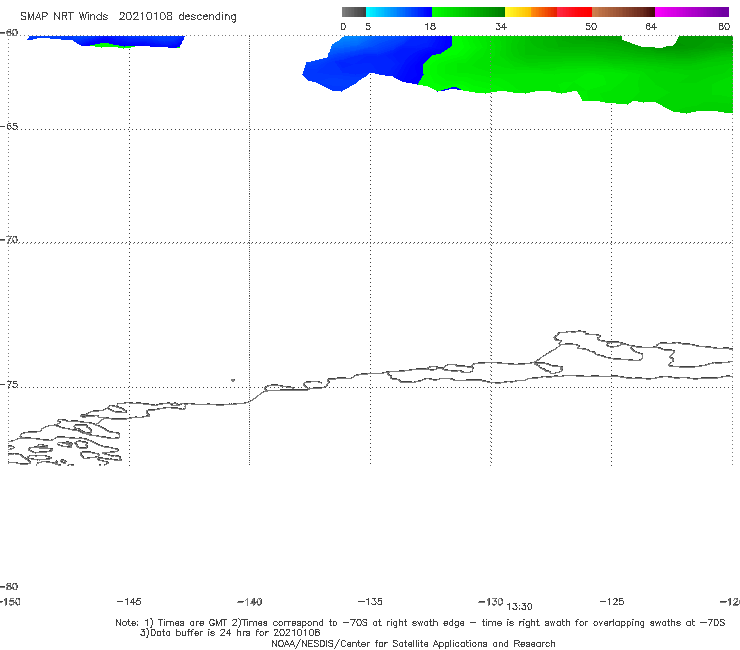Click longitude label "-130"
Image resolution: width=740 pixels, height=650 pixels.
[491, 601]
